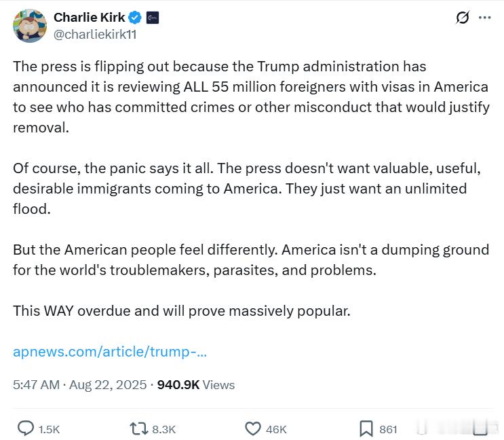Click the 5:47 AM timestamp

[x=37, y=385]
